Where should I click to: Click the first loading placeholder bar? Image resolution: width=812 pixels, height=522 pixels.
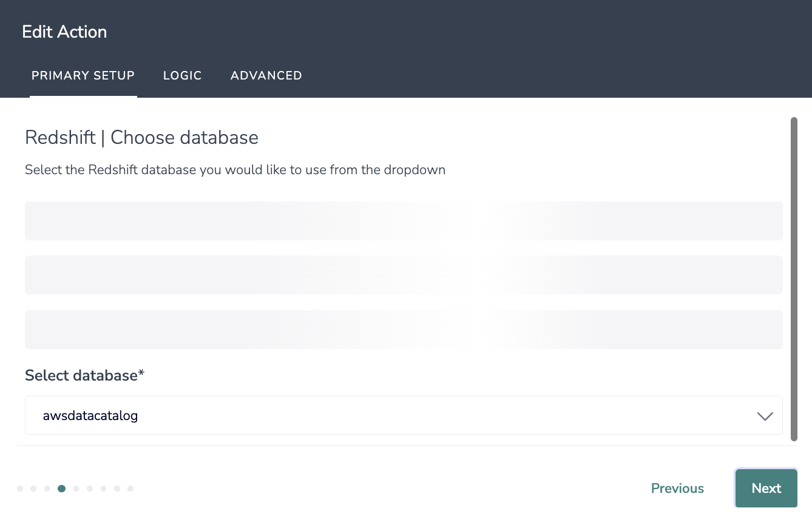pos(404,221)
